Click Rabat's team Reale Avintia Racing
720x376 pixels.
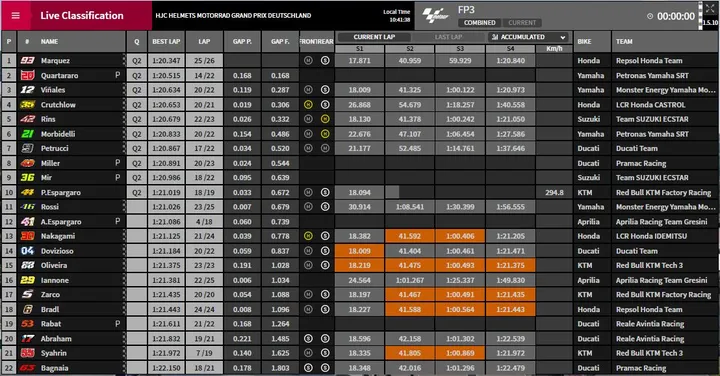tap(650, 324)
